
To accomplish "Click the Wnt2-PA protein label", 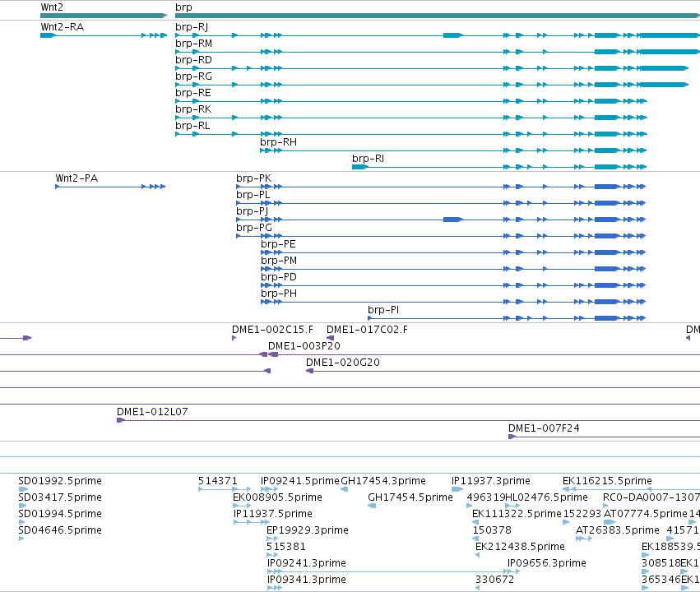I will 76,178.
